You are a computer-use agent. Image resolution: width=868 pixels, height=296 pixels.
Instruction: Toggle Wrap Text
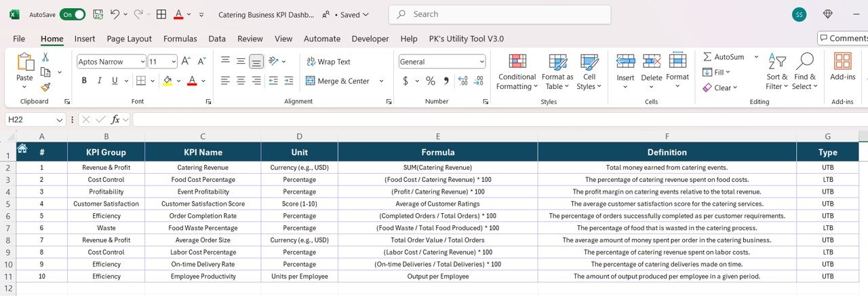click(328, 62)
